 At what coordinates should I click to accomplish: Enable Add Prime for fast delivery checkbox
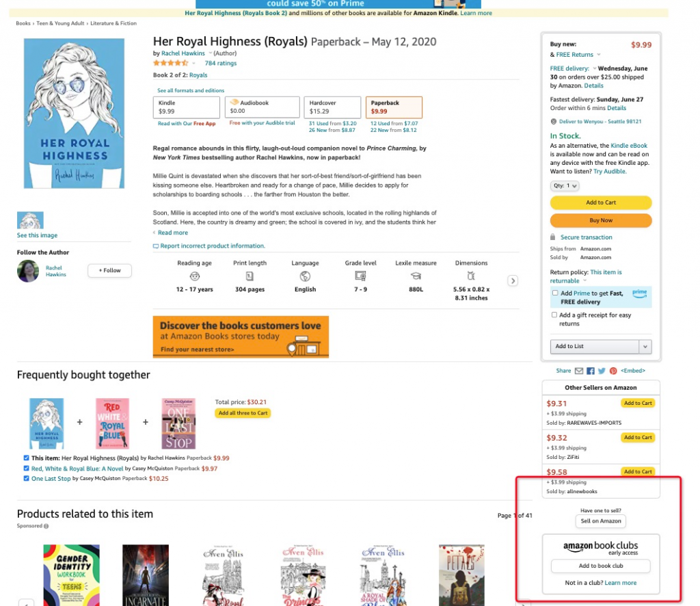[x=555, y=293]
